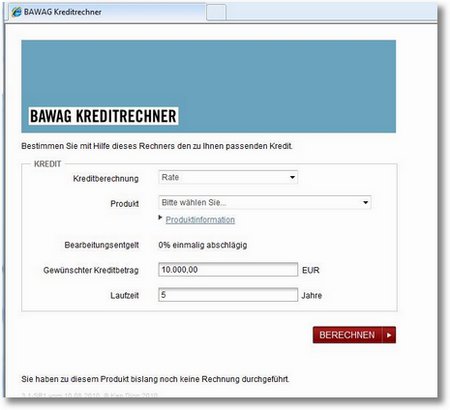Image resolution: width=450 pixels, height=410 pixels.
Task: Click the BAWAG KREDITRECHNER banner title
Action: pyautogui.click(x=103, y=116)
